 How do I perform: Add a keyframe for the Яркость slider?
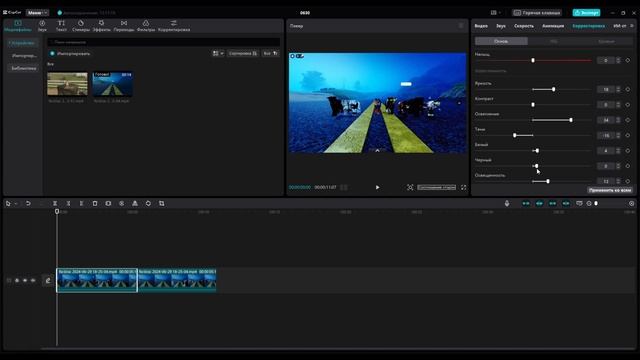(x=628, y=89)
